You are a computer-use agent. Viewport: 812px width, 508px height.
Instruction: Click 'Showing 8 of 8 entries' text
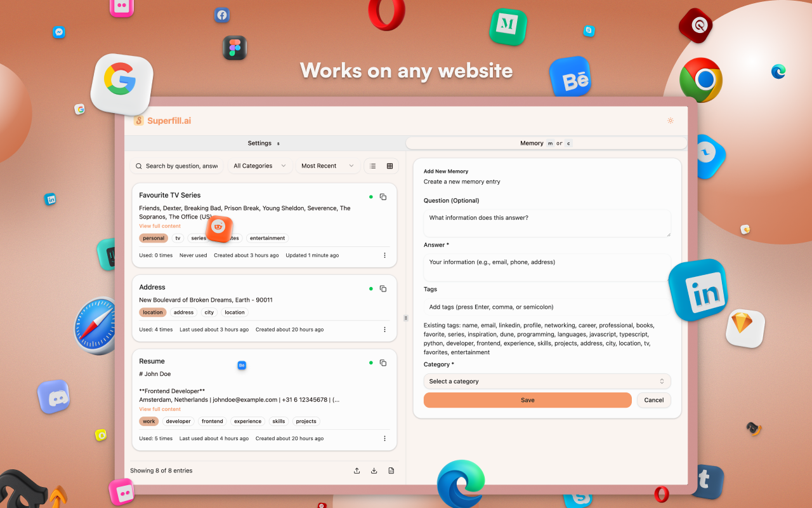coord(161,471)
